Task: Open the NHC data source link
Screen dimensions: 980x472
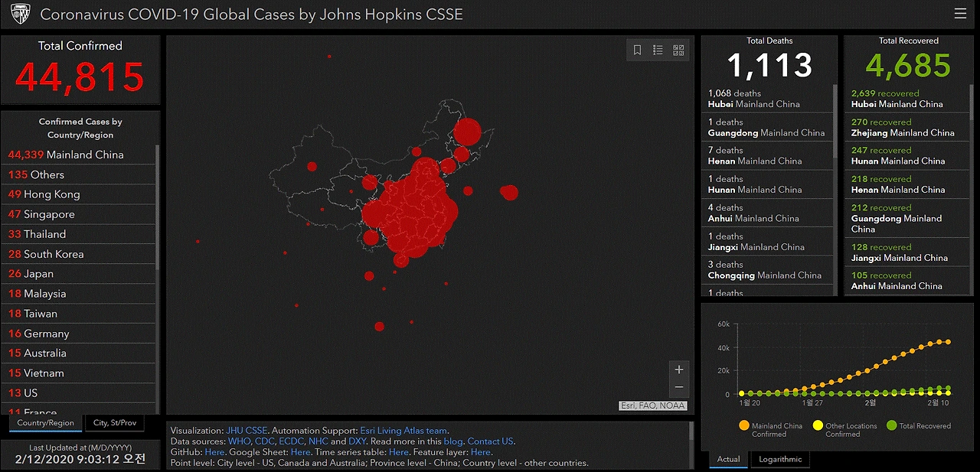Action: coord(318,441)
